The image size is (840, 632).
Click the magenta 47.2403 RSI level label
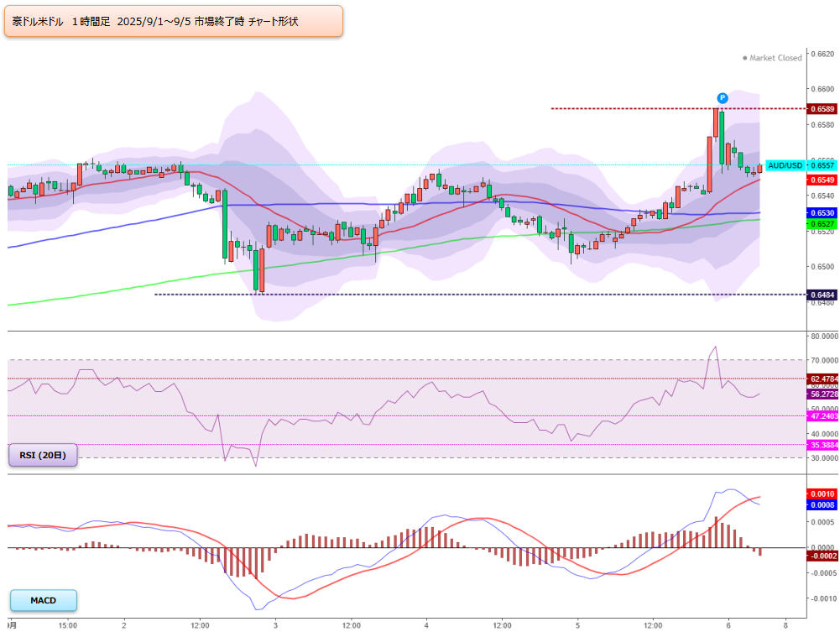(x=823, y=415)
